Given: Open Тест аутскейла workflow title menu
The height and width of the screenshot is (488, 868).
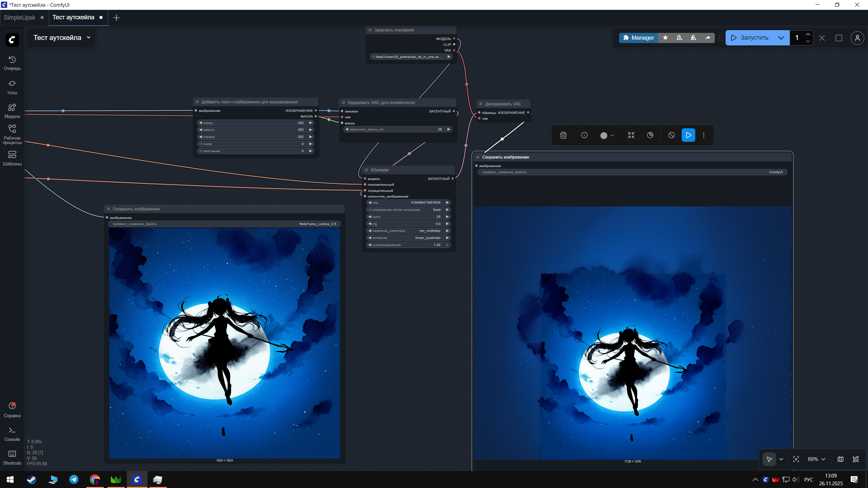Looking at the screenshot, I should pyautogui.click(x=62, y=38).
